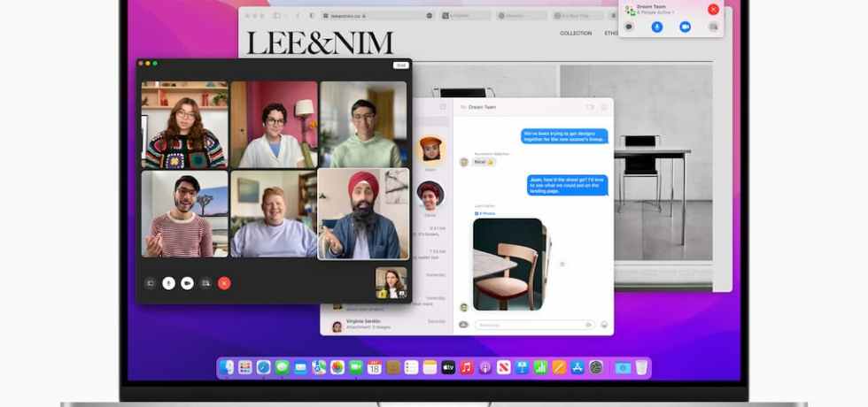Toggle camera in FaceTime call controls
The height and width of the screenshot is (407, 868).
pos(187,283)
